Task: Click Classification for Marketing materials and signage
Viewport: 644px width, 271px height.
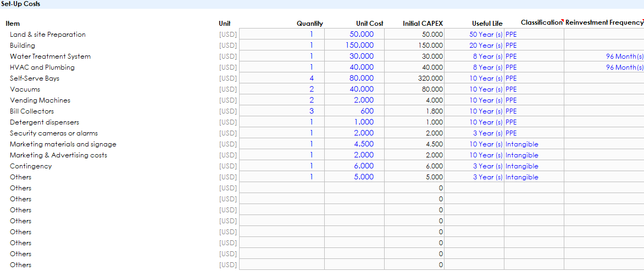Action: 521,144
